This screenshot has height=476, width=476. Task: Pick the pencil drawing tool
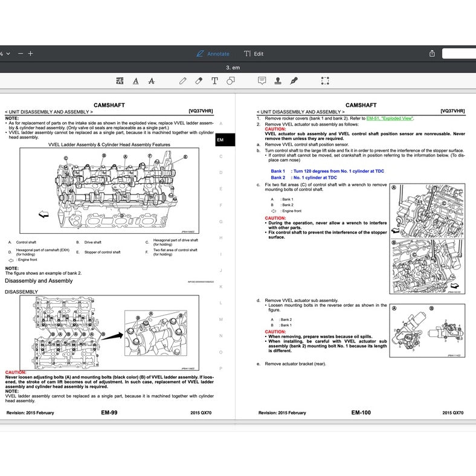183,81
